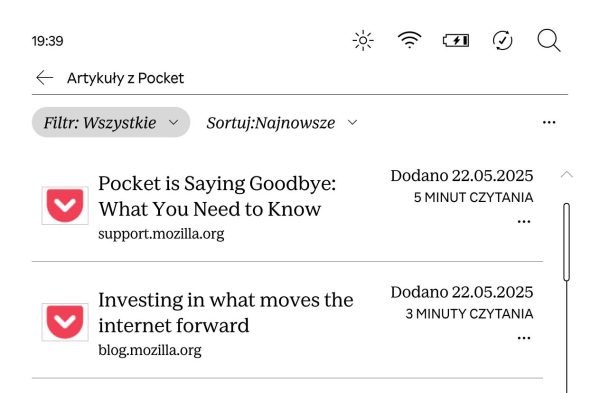Tap the support.mozilla.org source text
This screenshot has width=600, height=393.
[161, 234]
